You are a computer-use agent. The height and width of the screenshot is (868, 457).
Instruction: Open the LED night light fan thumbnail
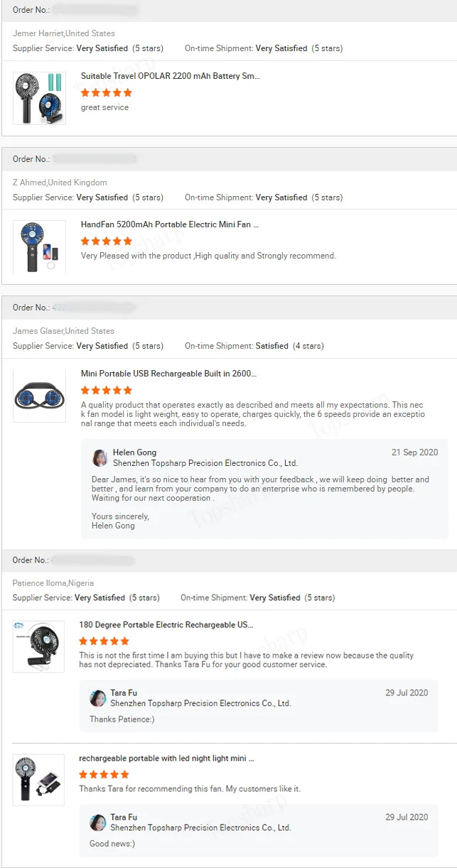pyautogui.click(x=38, y=780)
